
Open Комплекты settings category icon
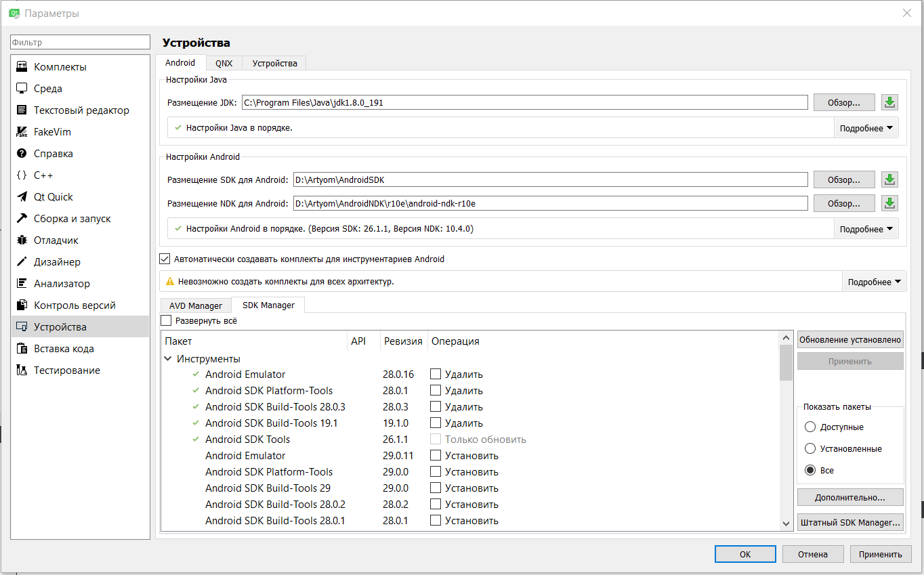[22, 67]
